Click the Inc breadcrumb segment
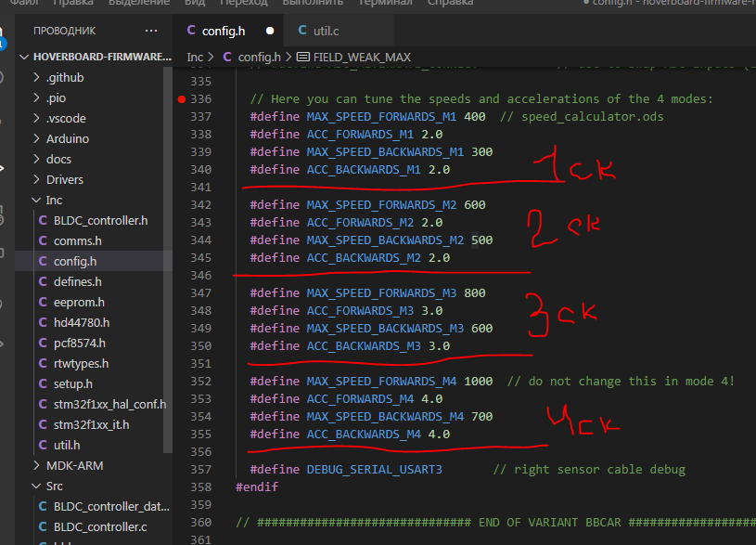Image resolution: width=756 pixels, height=545 pixels. click(195, 57)
